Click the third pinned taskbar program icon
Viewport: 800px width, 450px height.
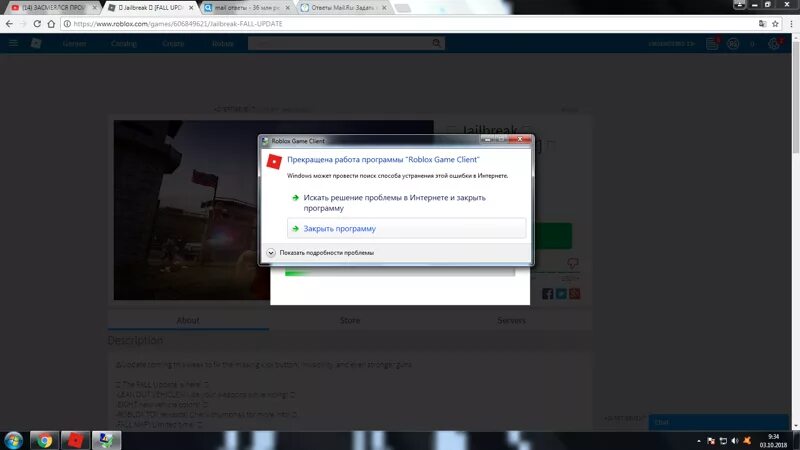pos(106,440)
